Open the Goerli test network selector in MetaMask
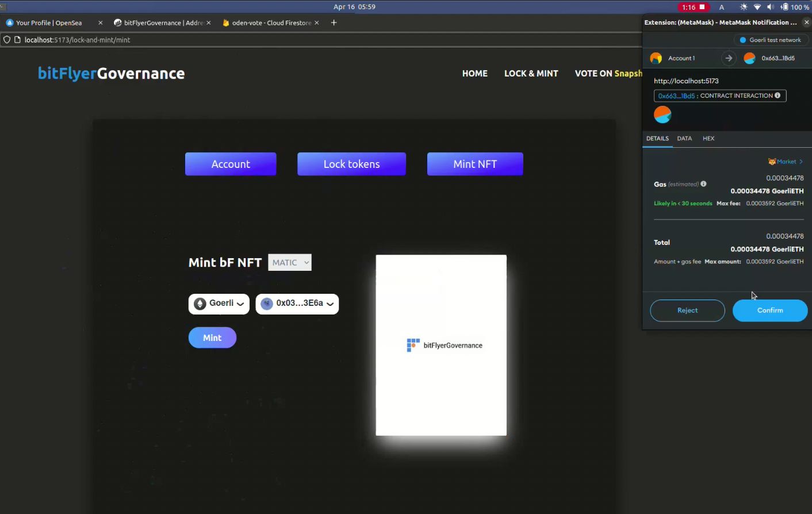Image resolution: width=812 pixels, height=514 pixels. pyautogui.click(x=771, y=40)
